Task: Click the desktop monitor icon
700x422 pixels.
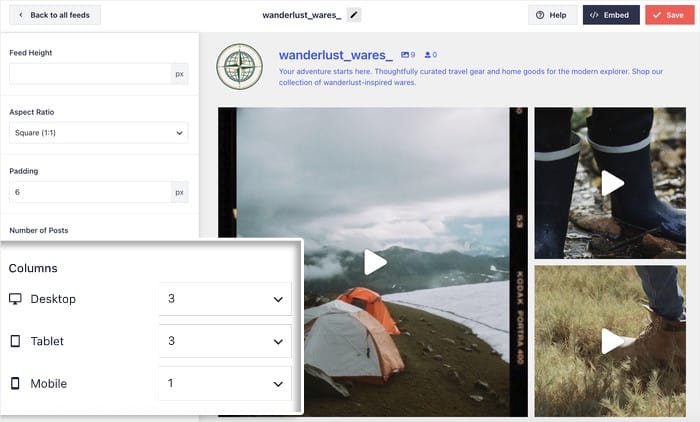Action: click(15, 299)
